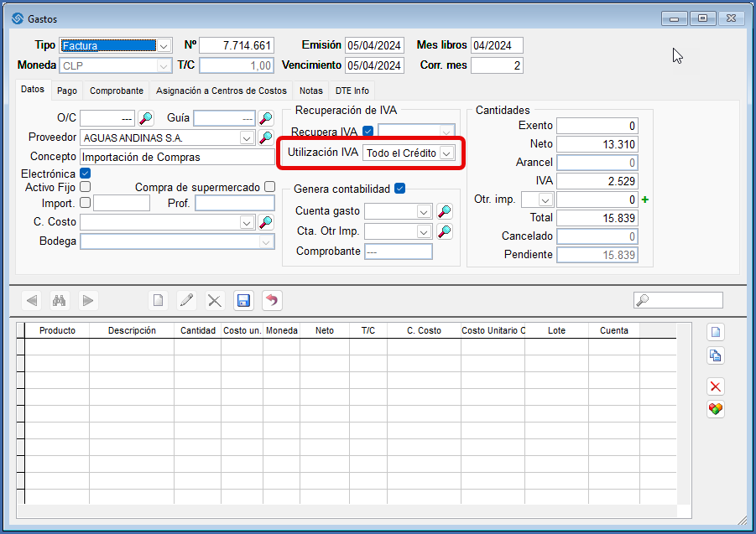The image size is (756, 534).
Task: Open the Cta. Otr Imp. dropdown arrow
Action: [424, 231]
